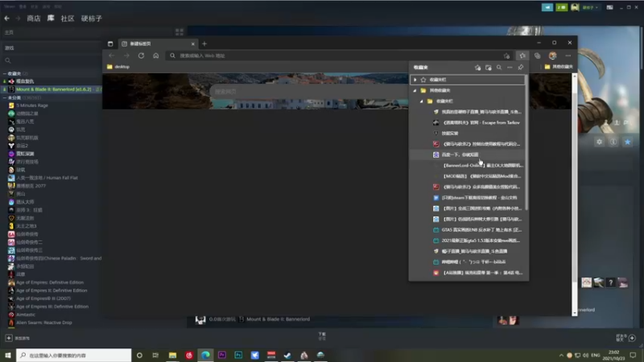The image size is (644, 362).
Task: Add new folder in favorites panel
Action: [489, 68]
